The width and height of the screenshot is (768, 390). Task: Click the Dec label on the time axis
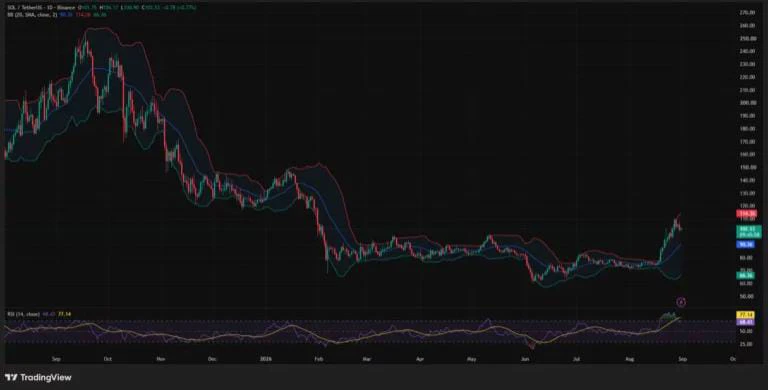212,359
